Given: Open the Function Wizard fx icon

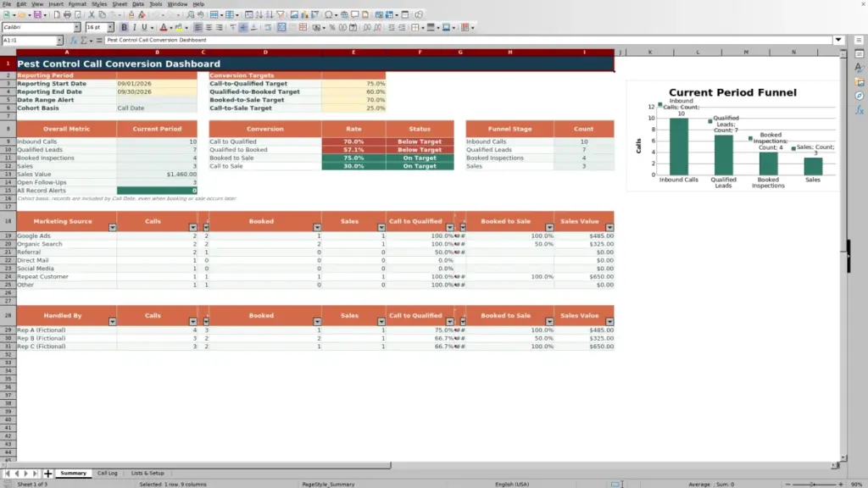Looking at the screenshot, I should pos(73,40).
